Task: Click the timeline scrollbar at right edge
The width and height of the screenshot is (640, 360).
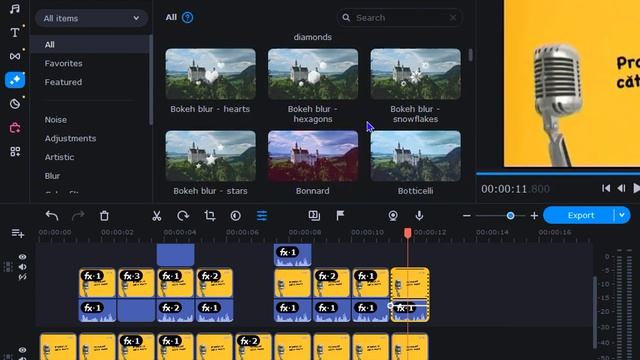Action: pos(595,312)
